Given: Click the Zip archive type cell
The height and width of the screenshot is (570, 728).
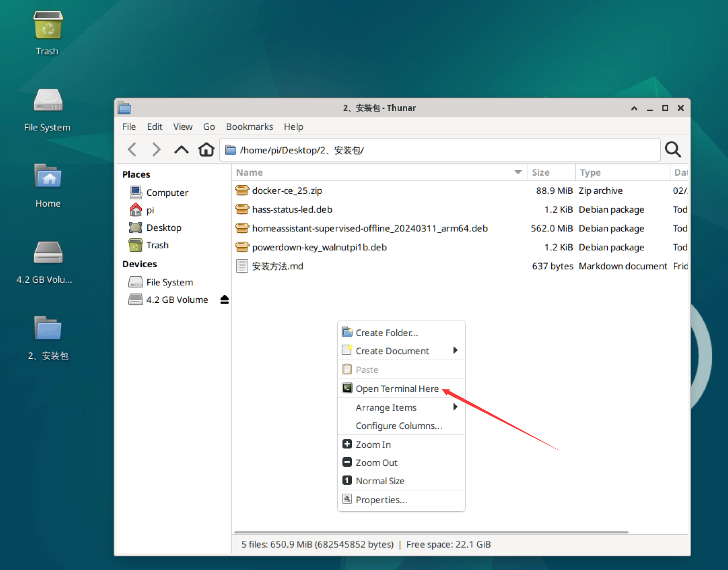Looking at the screenshot, I should pyautogui.click(x=601, y=190).
